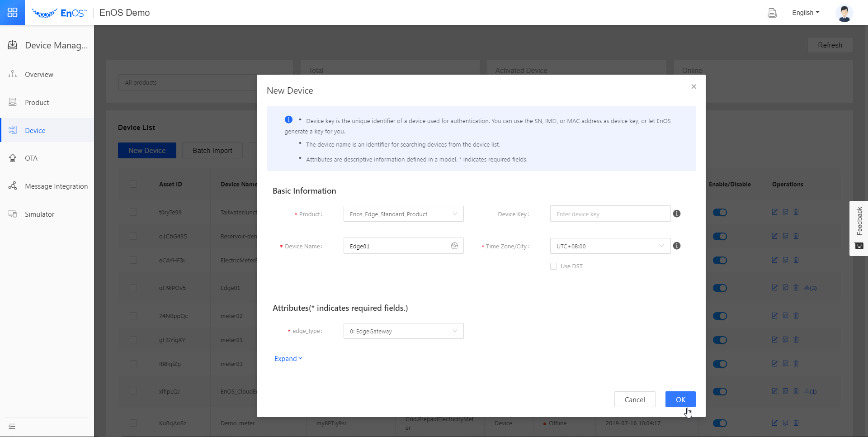Click the generate icon inside Device Name field
Screen dimensions: 868x437
coord(454,246)
